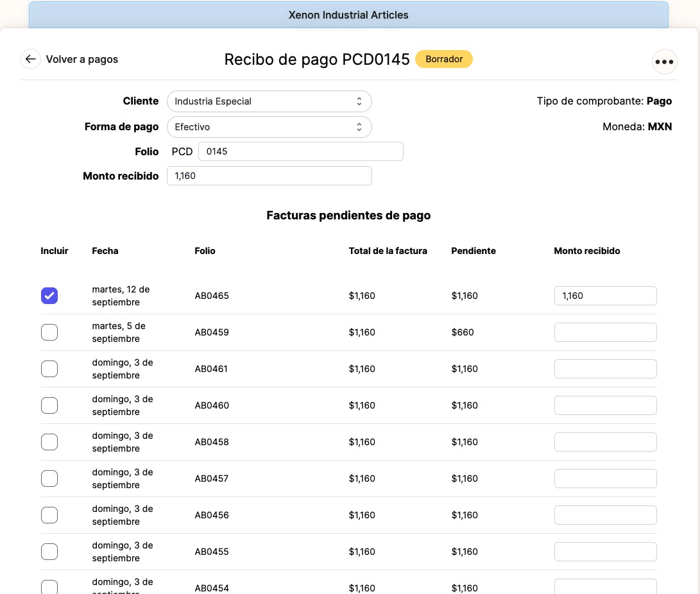
Task: Uncheck the AB0465 invoice checkbox
Action: (x=49, y=296)
